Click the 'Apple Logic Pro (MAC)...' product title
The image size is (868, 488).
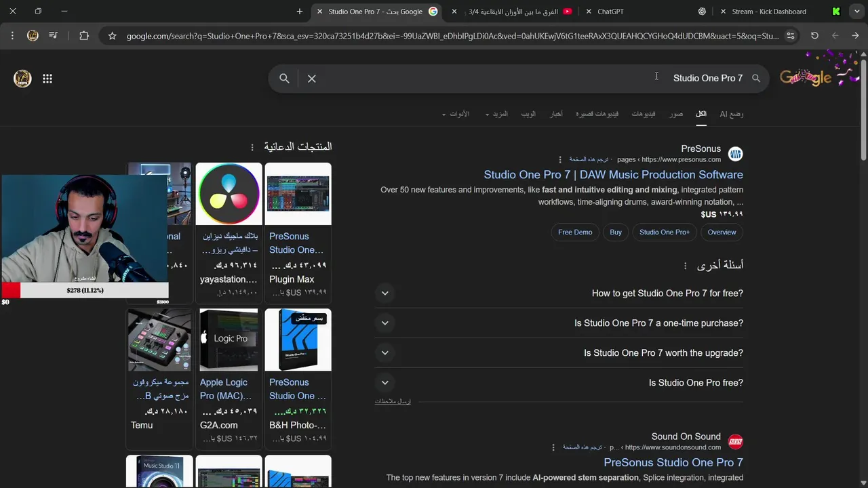click(226, 389)
